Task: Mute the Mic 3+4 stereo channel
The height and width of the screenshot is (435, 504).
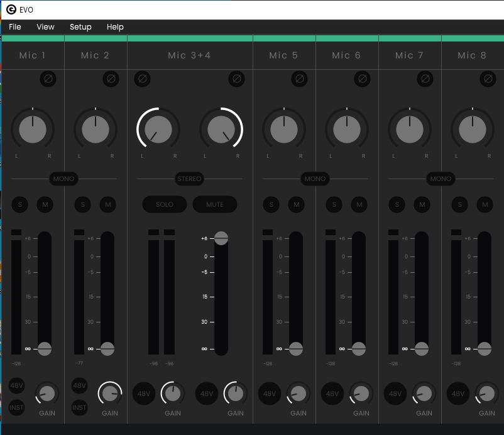Action: pos(215,204)
